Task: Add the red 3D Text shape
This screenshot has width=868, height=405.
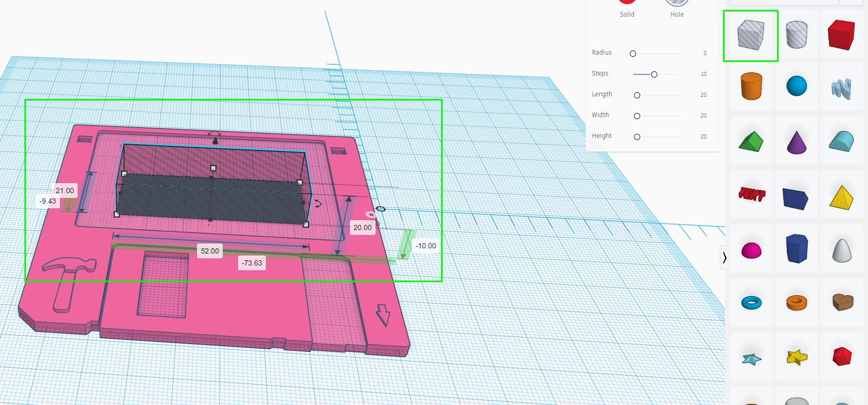Action: (x=752, y=194)
